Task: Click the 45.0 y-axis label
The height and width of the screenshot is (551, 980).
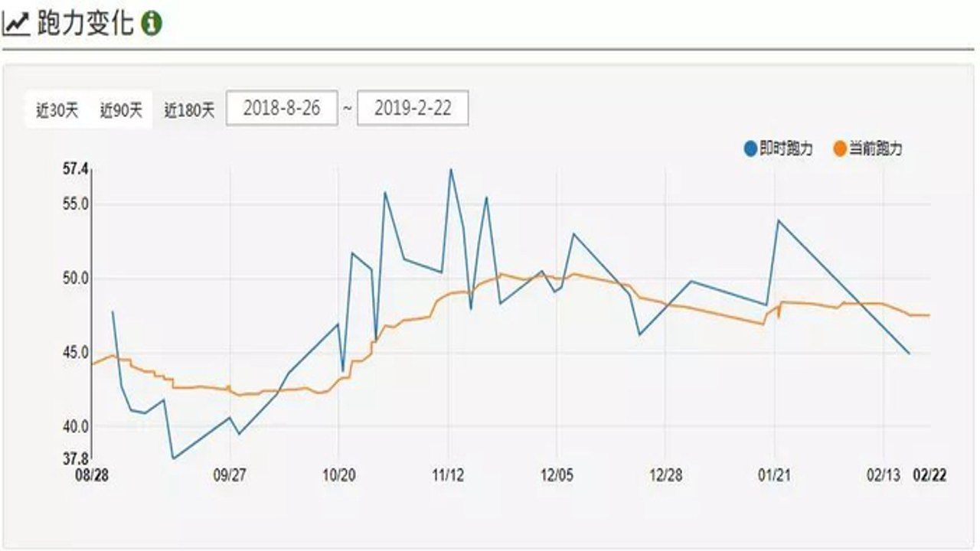Action: click(x=75, y=352)
